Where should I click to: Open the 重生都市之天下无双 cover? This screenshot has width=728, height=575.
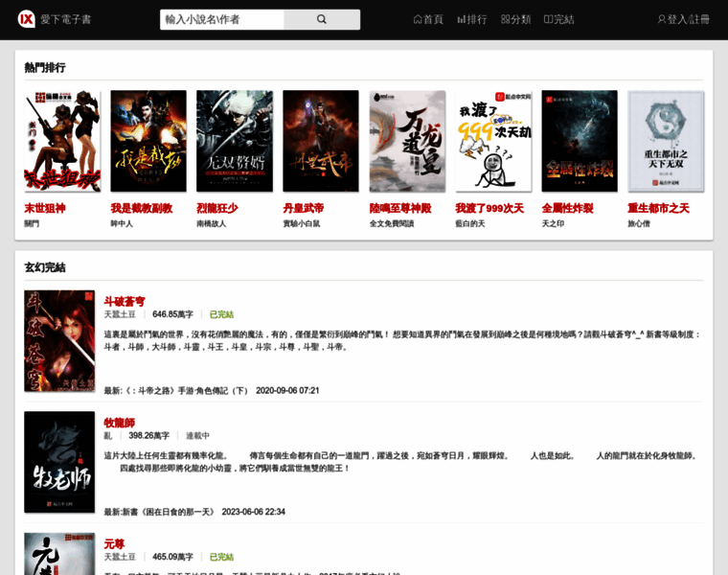point(666,141)
